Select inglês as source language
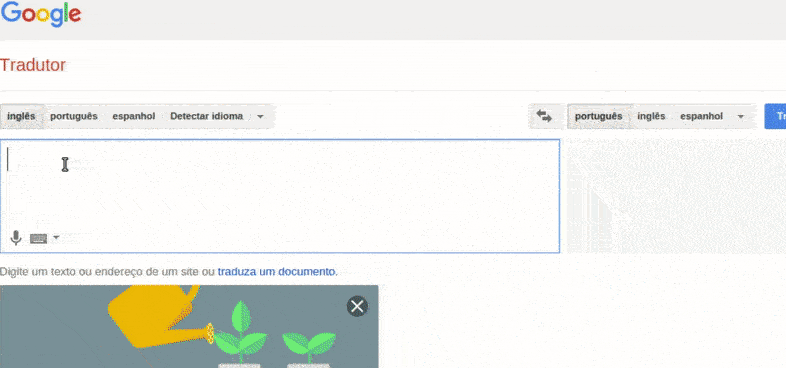786x368 pixels. 21,116
